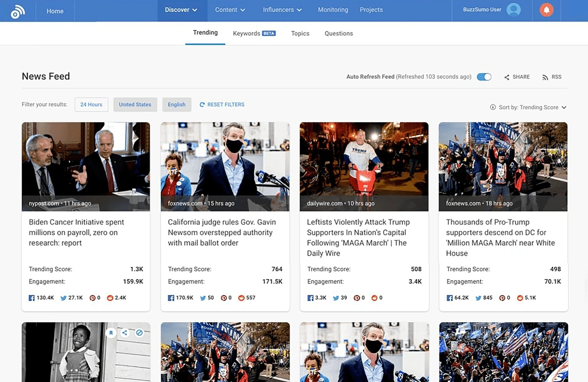Screen dimensions: 588x382
Task: Bookmark the black-and-white child photo article
Action: [111, 333]
